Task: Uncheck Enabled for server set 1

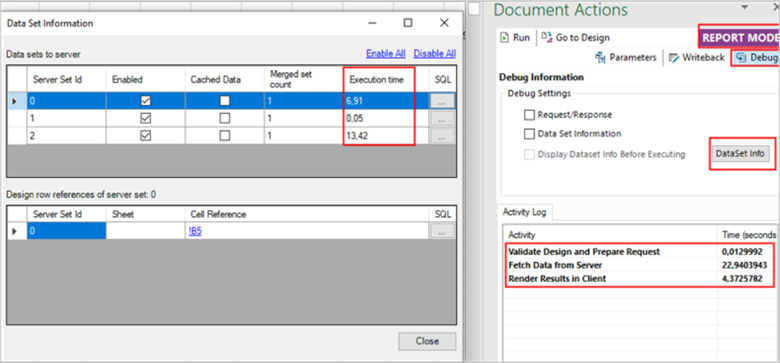Action: pos(145,118)
